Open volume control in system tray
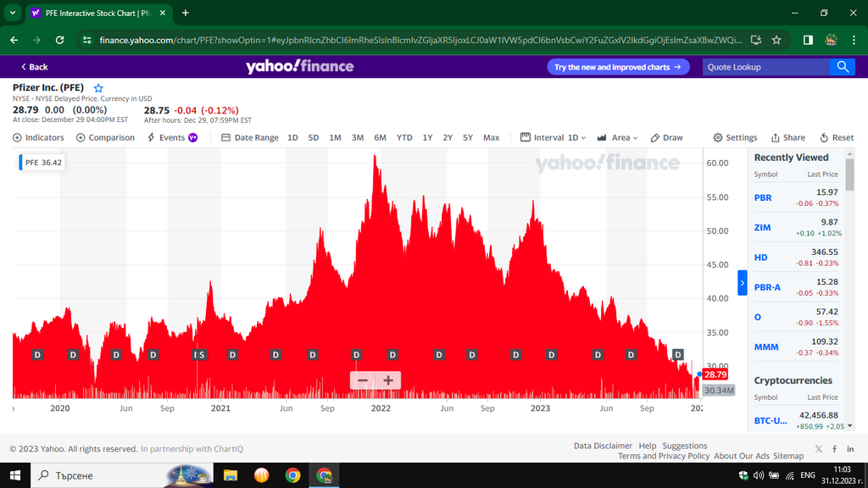Screen dimensions: 868x488 (x=759, y=475)
